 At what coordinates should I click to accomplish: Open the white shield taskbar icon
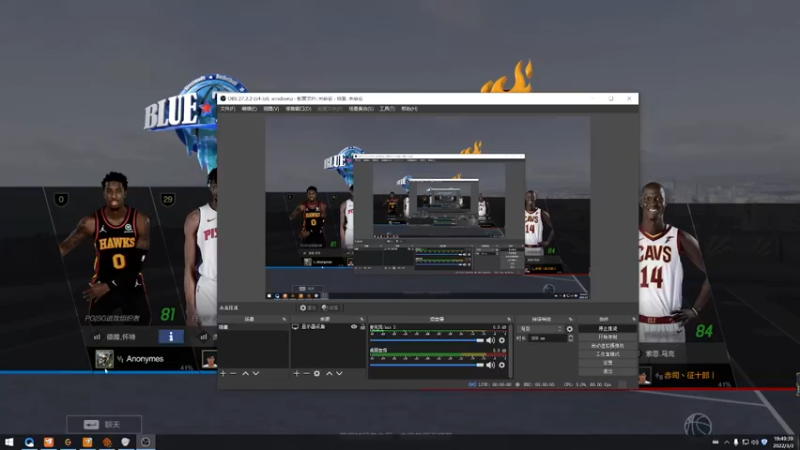(x=126, y=442)
